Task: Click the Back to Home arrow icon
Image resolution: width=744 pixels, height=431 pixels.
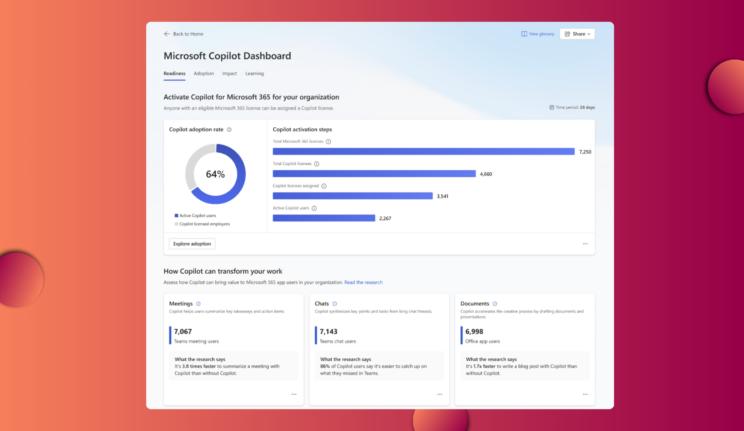Action: tap(167, 34)
